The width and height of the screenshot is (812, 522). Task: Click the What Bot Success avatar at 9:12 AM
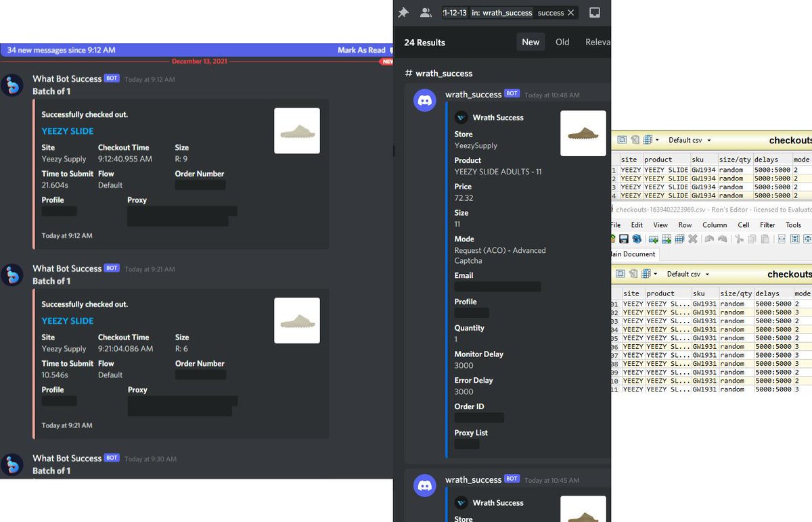[x=12, y=85]
